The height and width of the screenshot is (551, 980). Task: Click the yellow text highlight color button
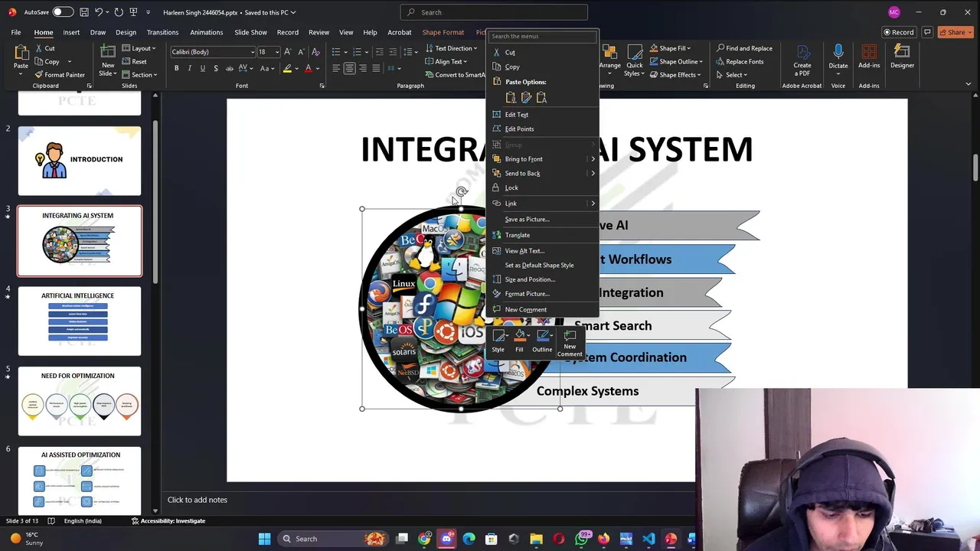coord(287,68)
